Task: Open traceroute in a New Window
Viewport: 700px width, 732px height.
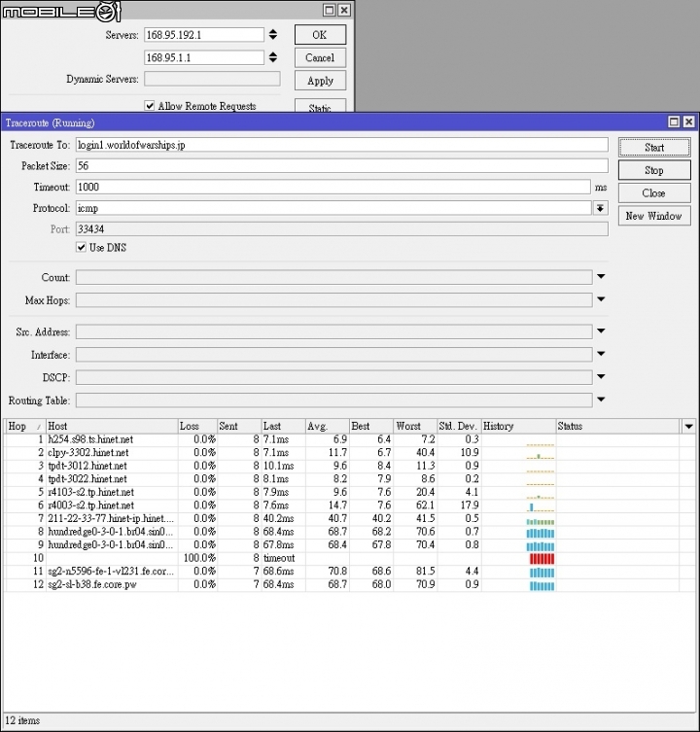Action: 654,216
